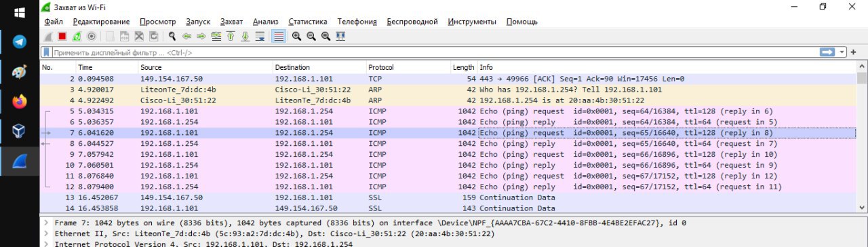Sort by the Destination column header
The height and width of the screenshot is (247, 868).
click(319, 67)
